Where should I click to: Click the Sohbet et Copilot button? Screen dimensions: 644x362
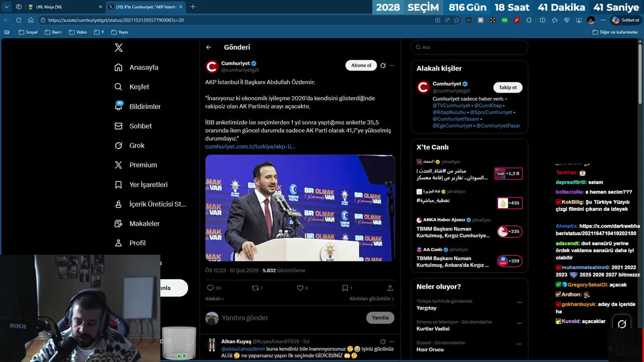[625, 20]
